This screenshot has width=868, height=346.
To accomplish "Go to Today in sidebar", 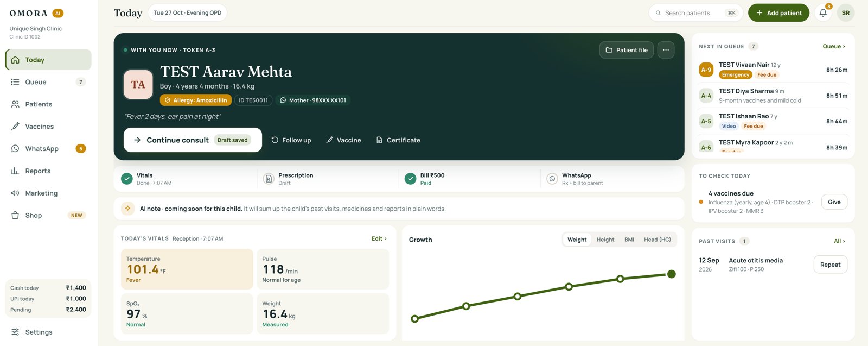I will (x=48, y=60).
